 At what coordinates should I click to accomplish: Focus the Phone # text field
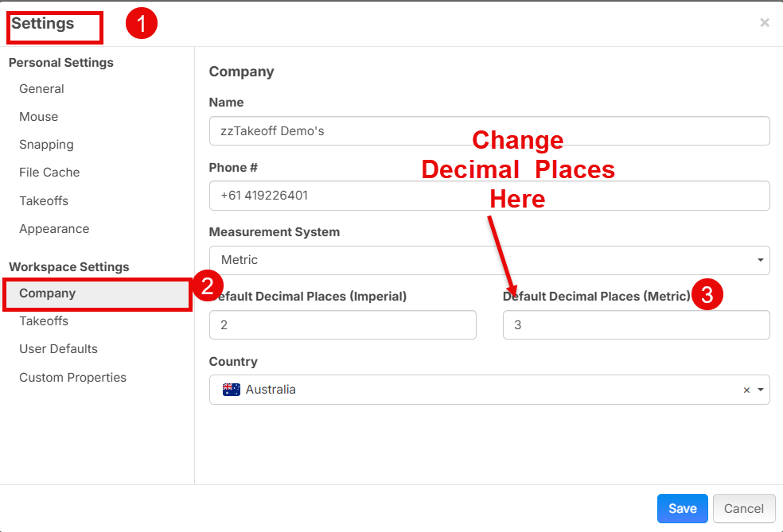[x=489, y=196]
